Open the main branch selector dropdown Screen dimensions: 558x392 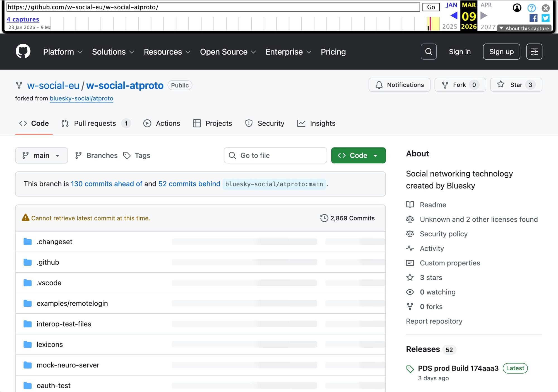[41, 155]
